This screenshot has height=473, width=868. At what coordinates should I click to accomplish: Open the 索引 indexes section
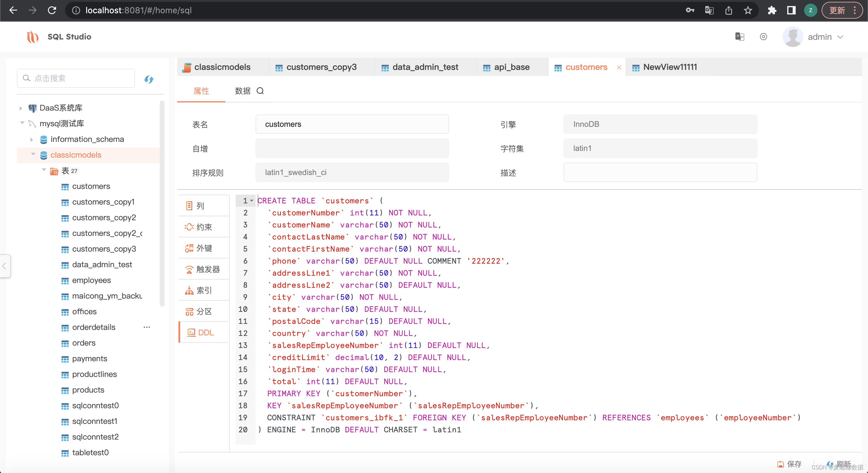204,290
